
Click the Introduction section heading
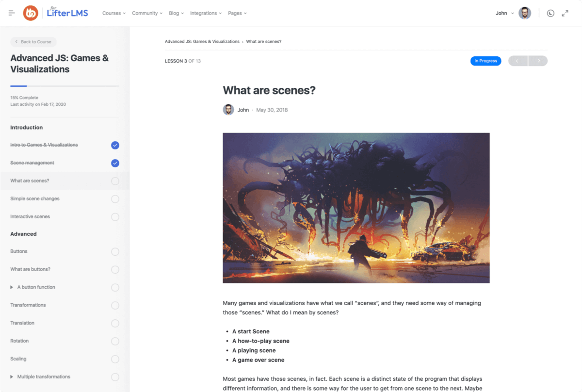point(27,128)
